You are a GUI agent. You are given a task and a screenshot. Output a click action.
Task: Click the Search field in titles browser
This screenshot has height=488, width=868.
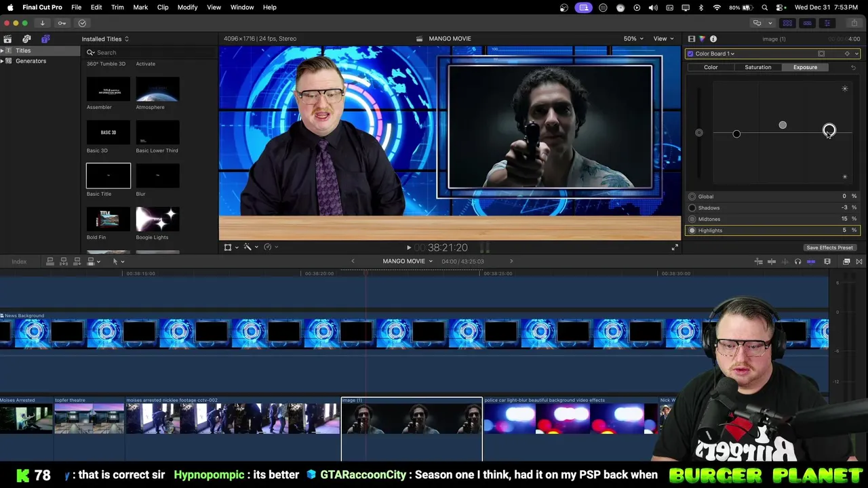149,52
